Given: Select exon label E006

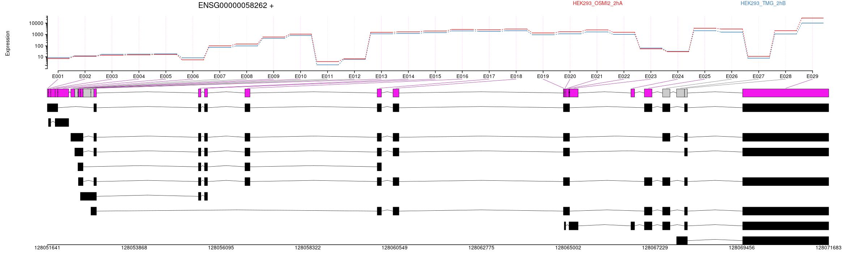Looking at the screenshot, I should point(193,76).
